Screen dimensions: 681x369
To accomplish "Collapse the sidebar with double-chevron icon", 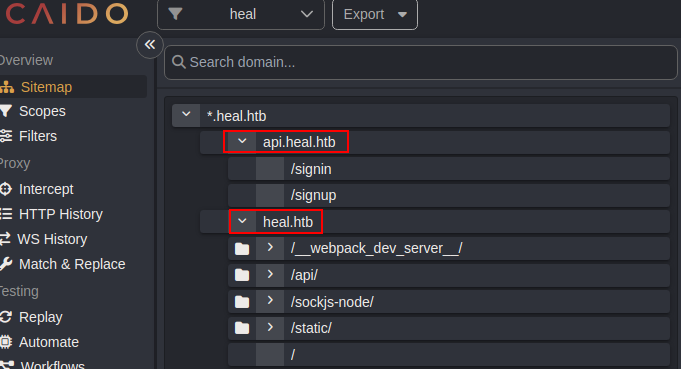I will tap(150, 44).
